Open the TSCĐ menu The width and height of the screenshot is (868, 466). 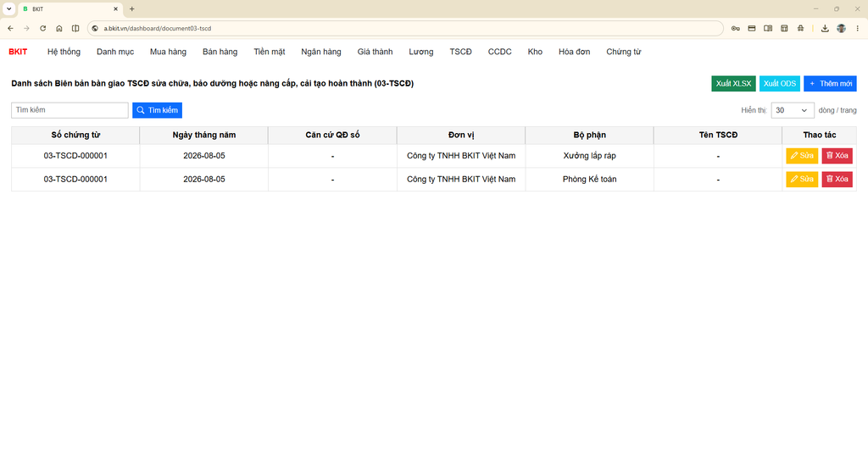coord(460,52)
